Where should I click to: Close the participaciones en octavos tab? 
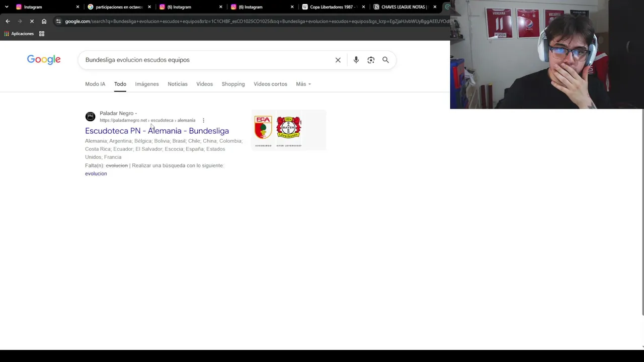click(149, 7)
